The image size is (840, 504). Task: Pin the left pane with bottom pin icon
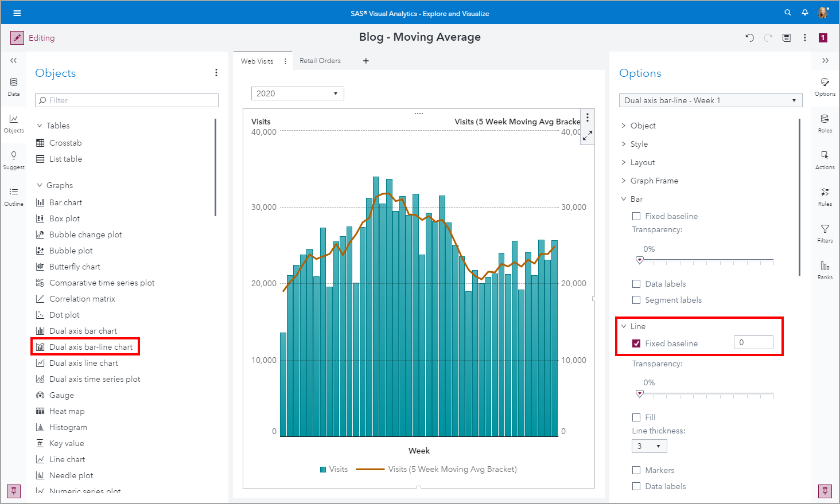click(x=14, y=491)
